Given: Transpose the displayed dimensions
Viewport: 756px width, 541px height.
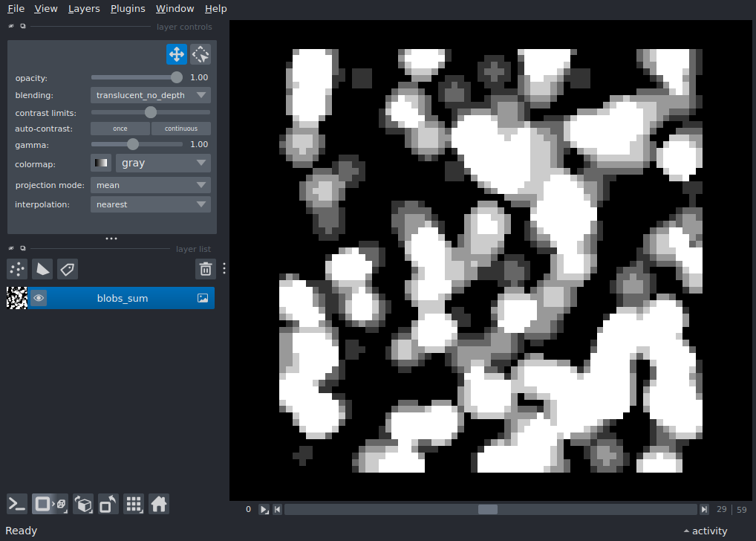Looking at the screenshot, I should point(108,504).
